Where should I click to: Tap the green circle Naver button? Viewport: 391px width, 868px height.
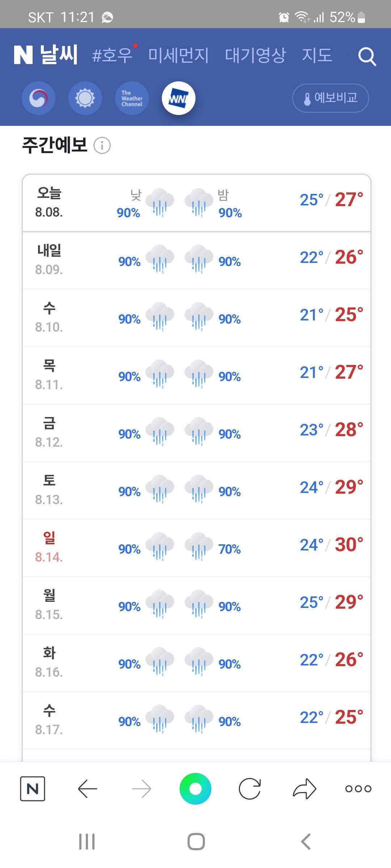pos(195,788)
